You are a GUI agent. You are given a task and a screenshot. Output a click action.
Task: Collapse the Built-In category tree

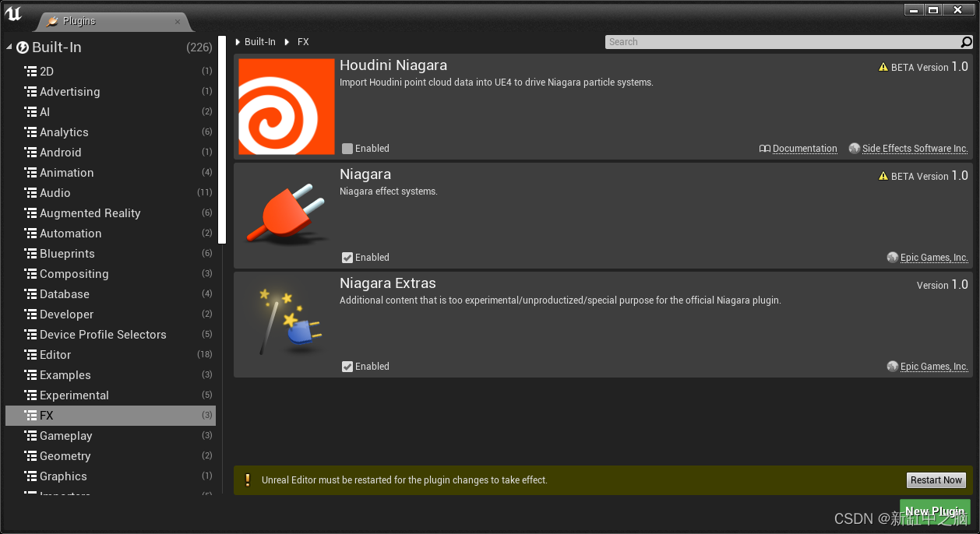(9, 47)
